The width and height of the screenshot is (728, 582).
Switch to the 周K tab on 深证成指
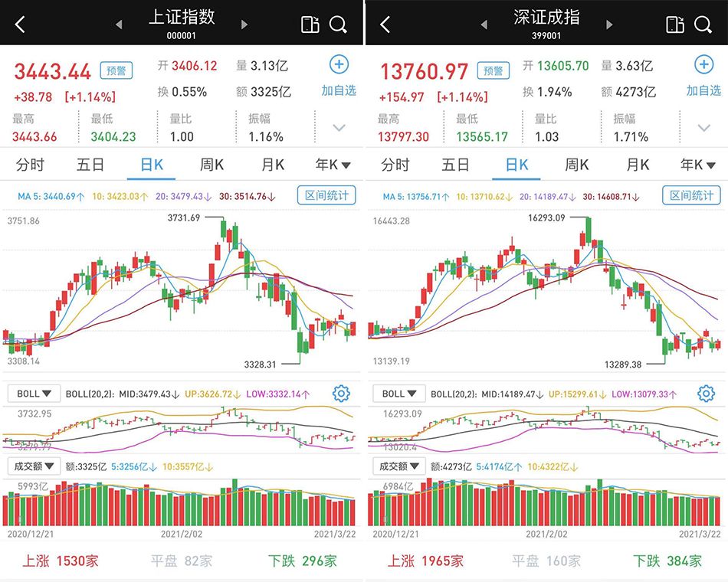(576, 165)
